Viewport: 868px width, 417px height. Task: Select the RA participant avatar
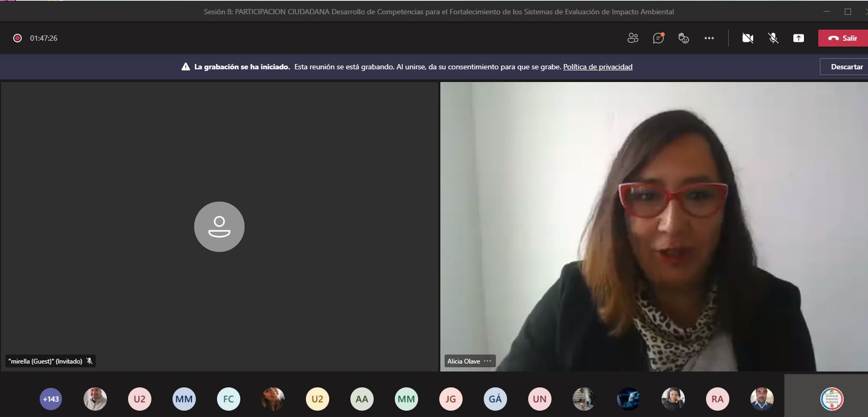(x=717, y=399)
